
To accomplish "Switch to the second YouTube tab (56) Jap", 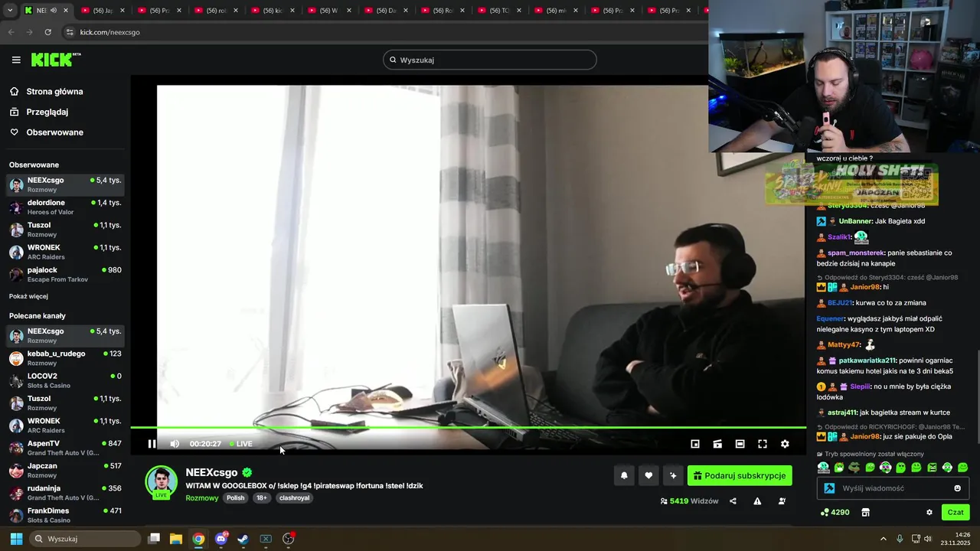I will click(103, 11).
